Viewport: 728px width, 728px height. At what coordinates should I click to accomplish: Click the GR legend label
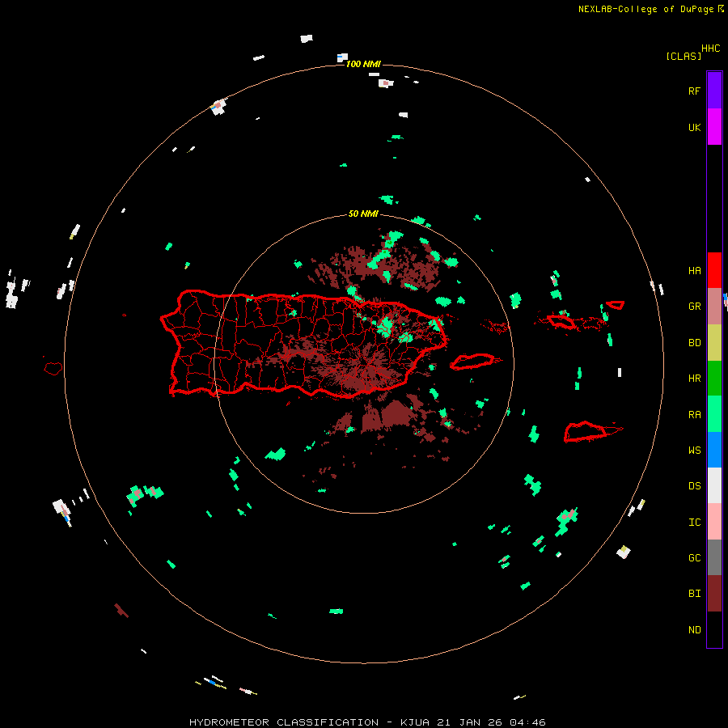click(x=694, y=307)
